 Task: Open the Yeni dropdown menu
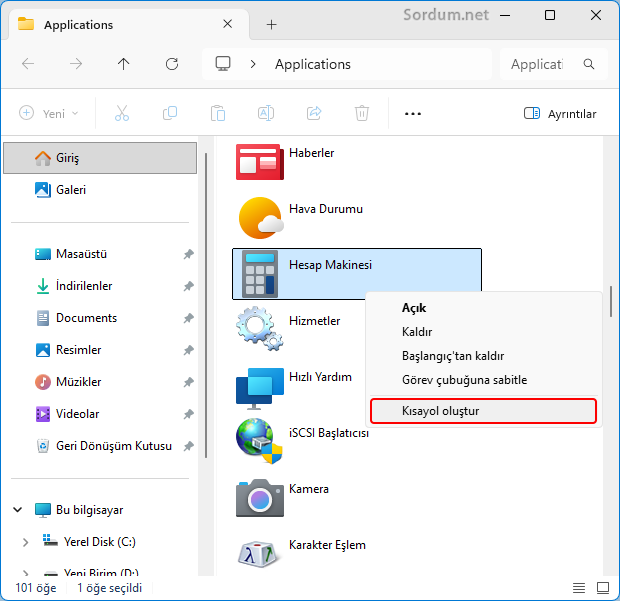point(49,113)
